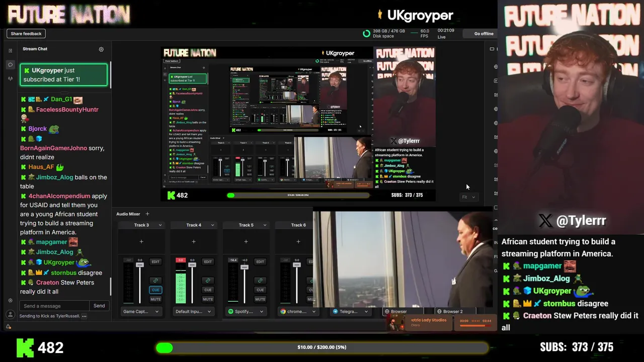Add a new track via Audio Mixer plus
Screen dimensions: 644x362
tap(147, 214)
